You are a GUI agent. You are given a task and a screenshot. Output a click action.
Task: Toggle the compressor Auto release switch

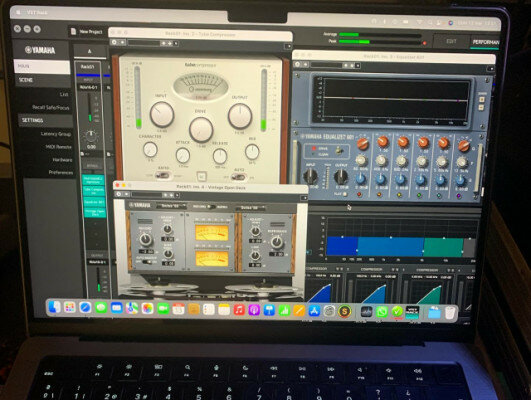click(x=239, y=177)
